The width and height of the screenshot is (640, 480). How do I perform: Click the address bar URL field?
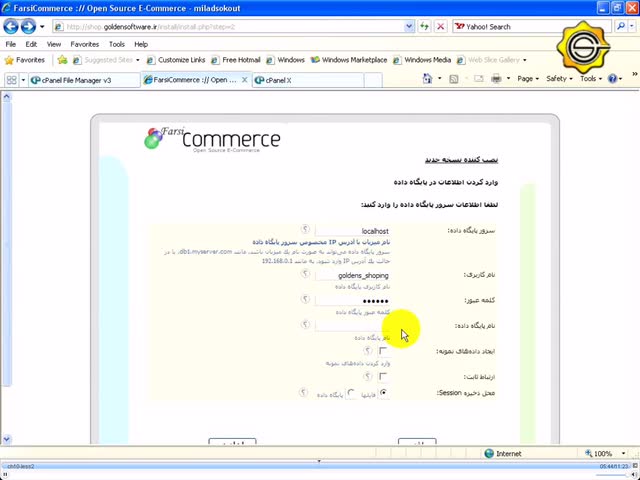coord(229,27)
